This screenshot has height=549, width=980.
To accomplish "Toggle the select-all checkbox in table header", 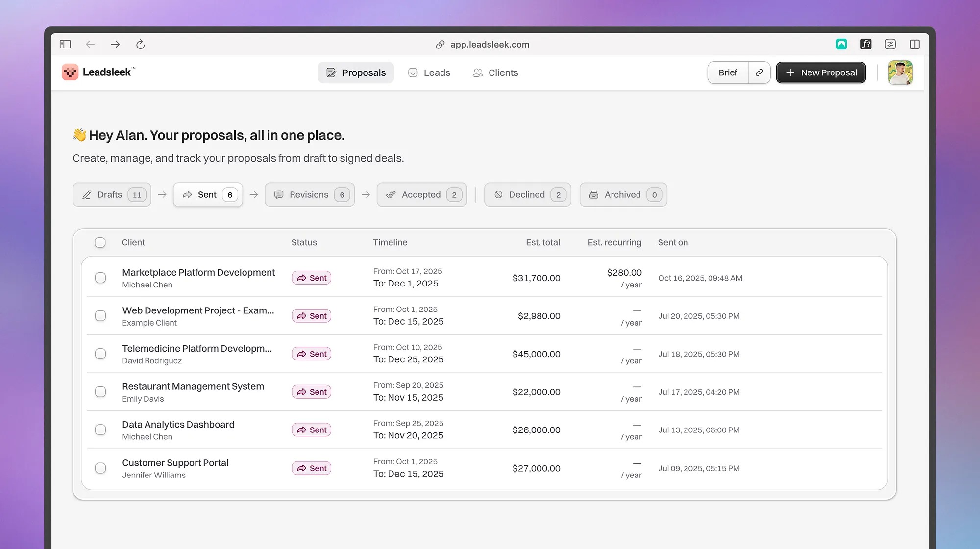I will (100, 242).
